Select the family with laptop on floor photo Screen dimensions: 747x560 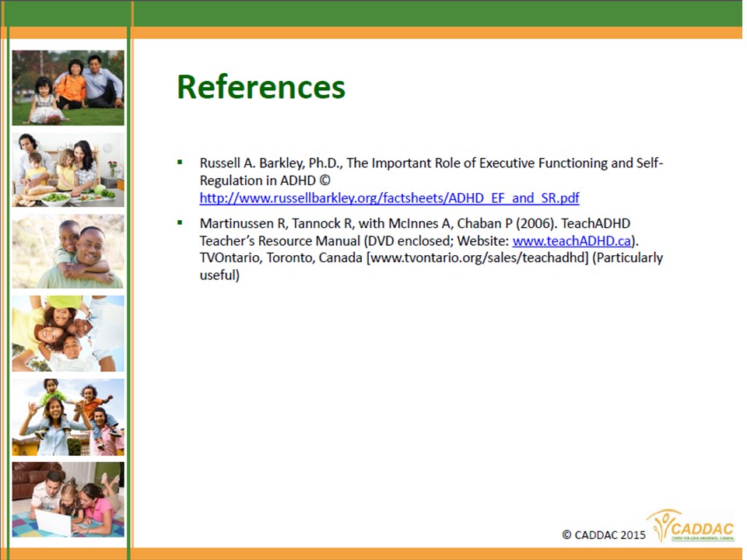[x=68, y=499]
